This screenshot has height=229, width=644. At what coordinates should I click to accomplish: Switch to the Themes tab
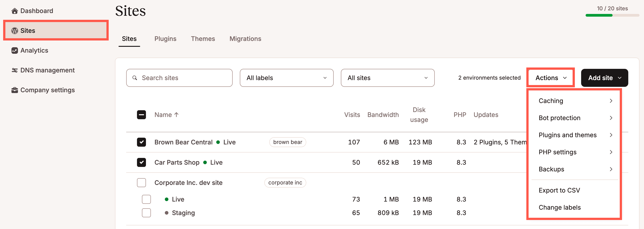pos(203,39)
